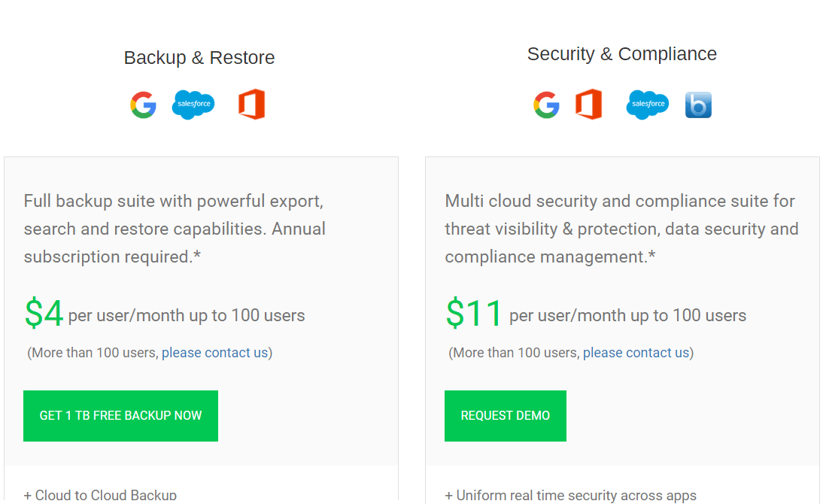The height and width of the screenshot is (504, 823).
Task: Click the REQUEST DEMO button
Action: (x=505, y=415)
